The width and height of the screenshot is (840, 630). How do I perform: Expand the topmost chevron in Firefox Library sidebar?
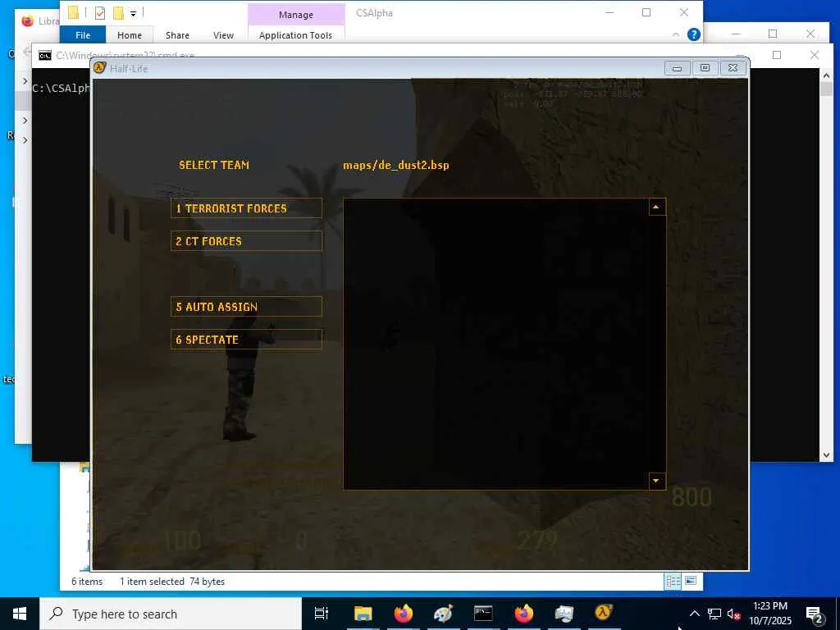tap(25, 81)
